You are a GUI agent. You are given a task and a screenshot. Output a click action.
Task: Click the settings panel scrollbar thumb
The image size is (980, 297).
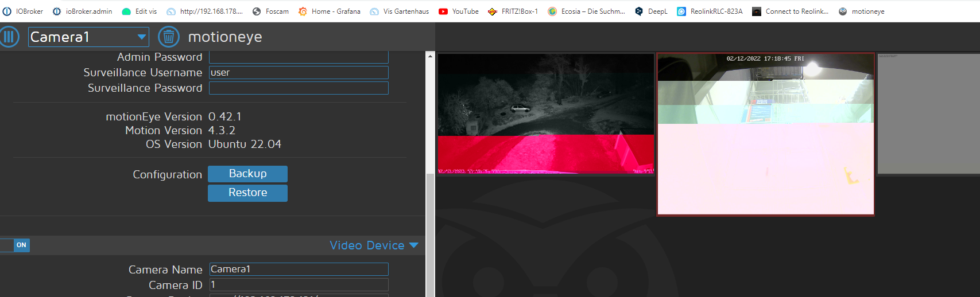(x=430, y=235)
